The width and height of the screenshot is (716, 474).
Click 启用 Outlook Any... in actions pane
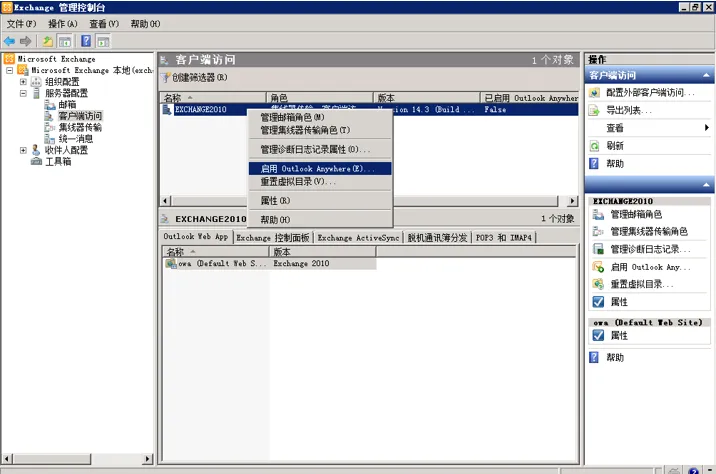tap(650, 267)
